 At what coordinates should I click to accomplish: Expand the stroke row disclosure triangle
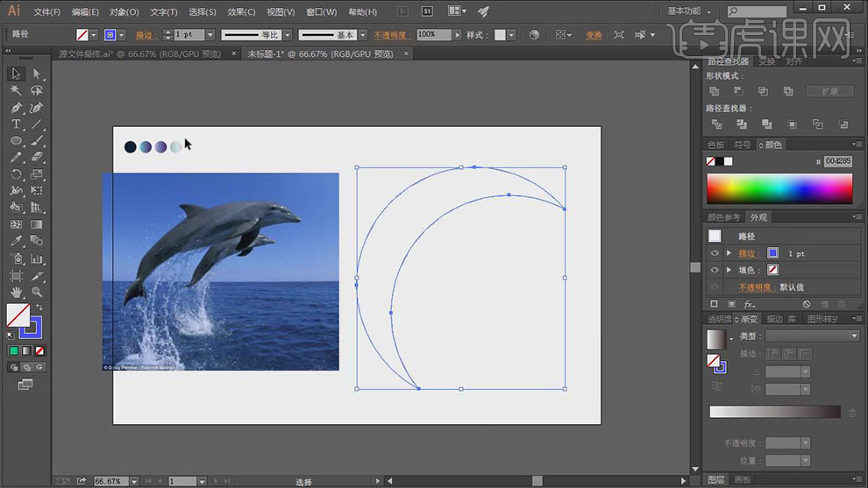tap(729, 253)
